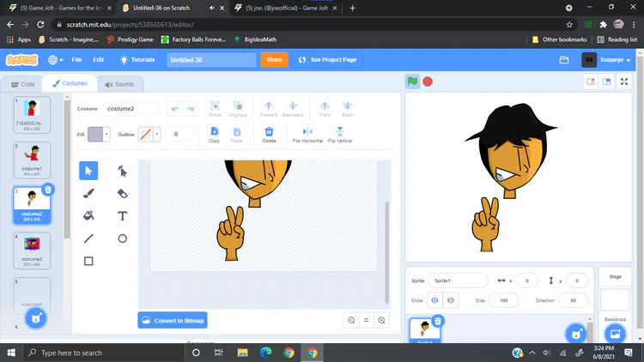This screenshot has height=362, width=644.
Task: Copy the selected shape
Action: pos(214,135)
